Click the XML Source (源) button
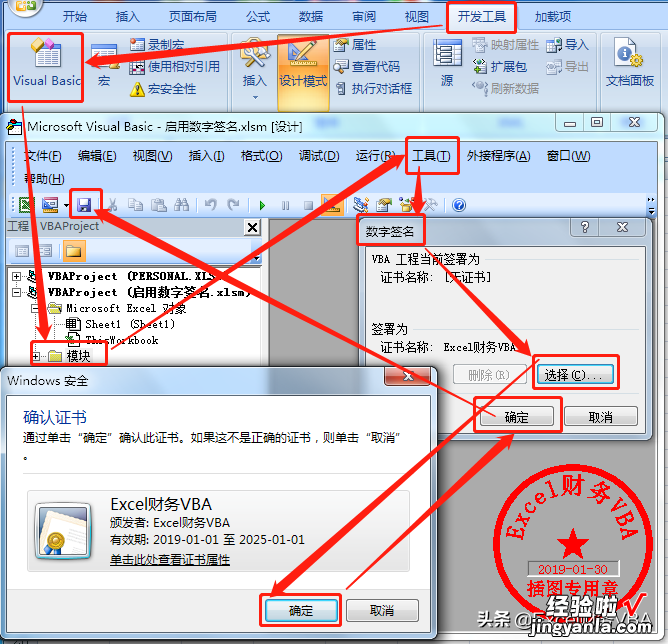The height and width of the screenshot is (644, 668). pos(446,63)
